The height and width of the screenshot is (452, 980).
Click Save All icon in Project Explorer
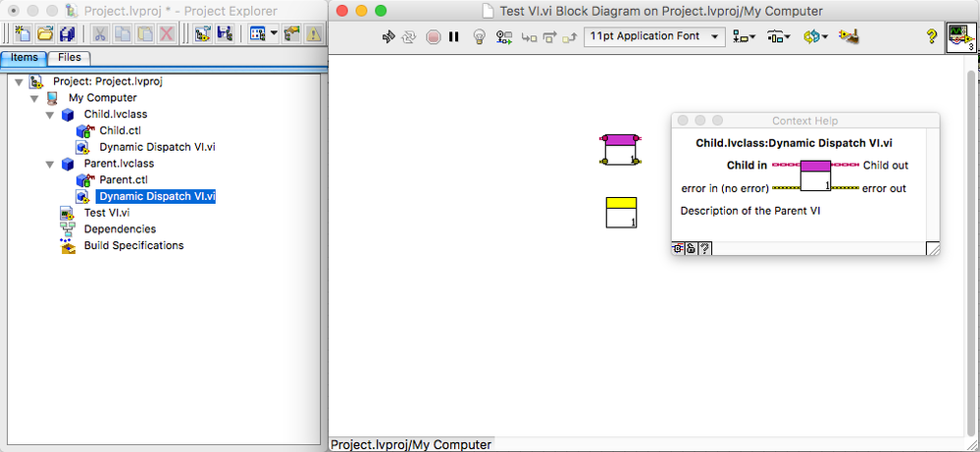(x=67, y=33)
